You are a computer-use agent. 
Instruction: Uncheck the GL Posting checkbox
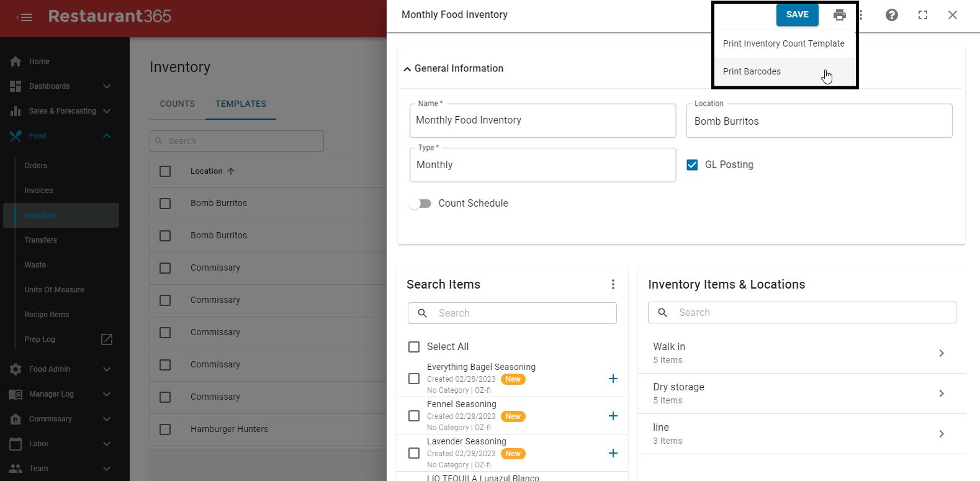[692, 164]
